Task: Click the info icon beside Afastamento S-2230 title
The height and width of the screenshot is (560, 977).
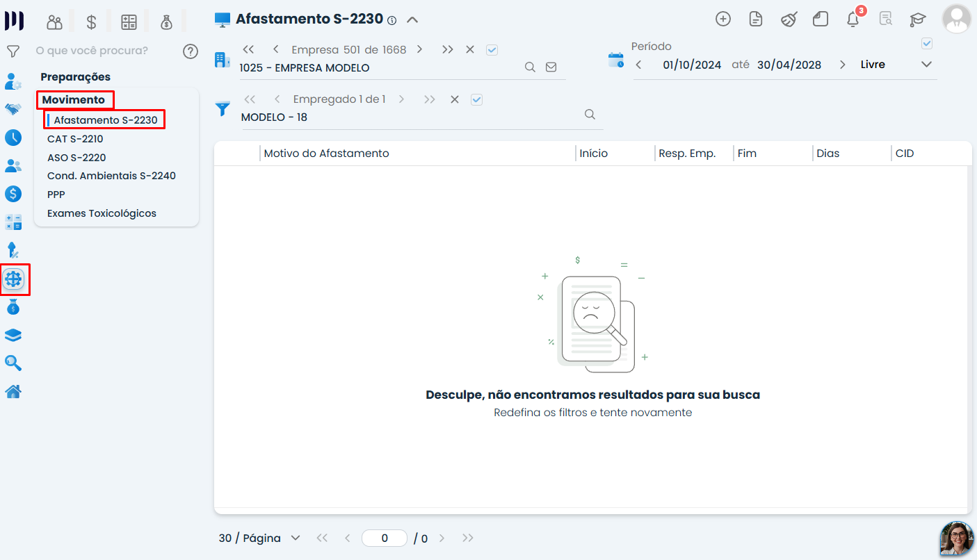Action: [391, 20]
